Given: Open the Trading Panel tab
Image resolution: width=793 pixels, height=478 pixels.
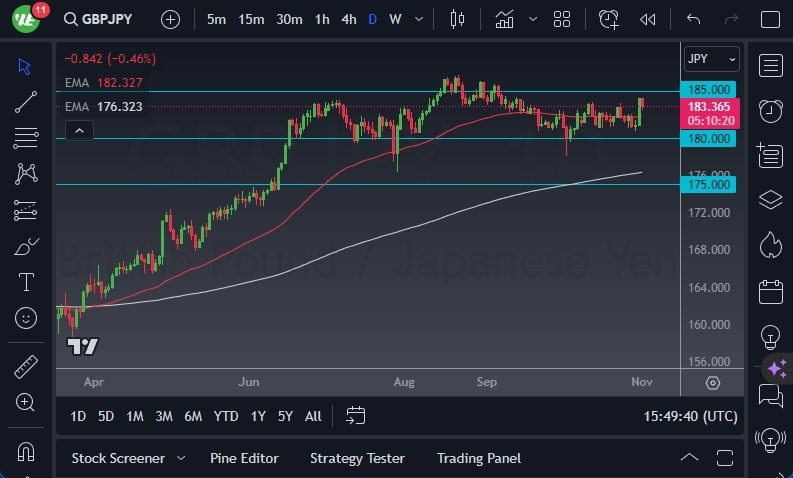Looking at the screenshot, I should coord(478,458).
